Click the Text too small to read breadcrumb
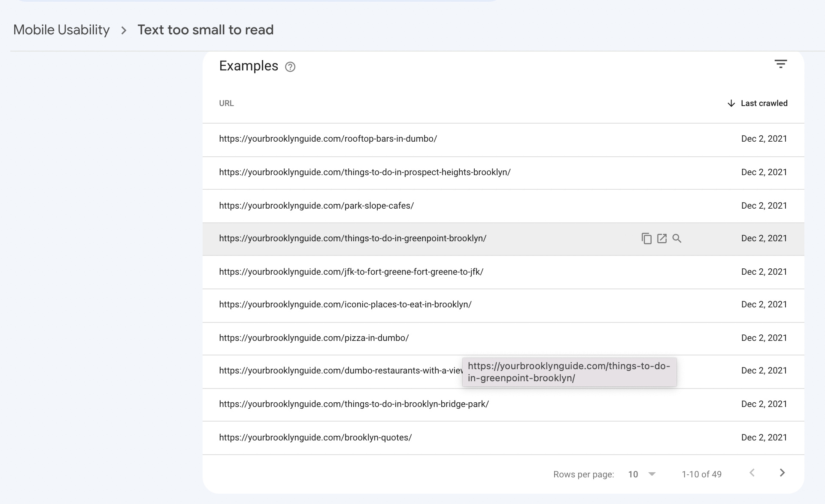The width and height of the screenshot is (825, 504). 205,30
